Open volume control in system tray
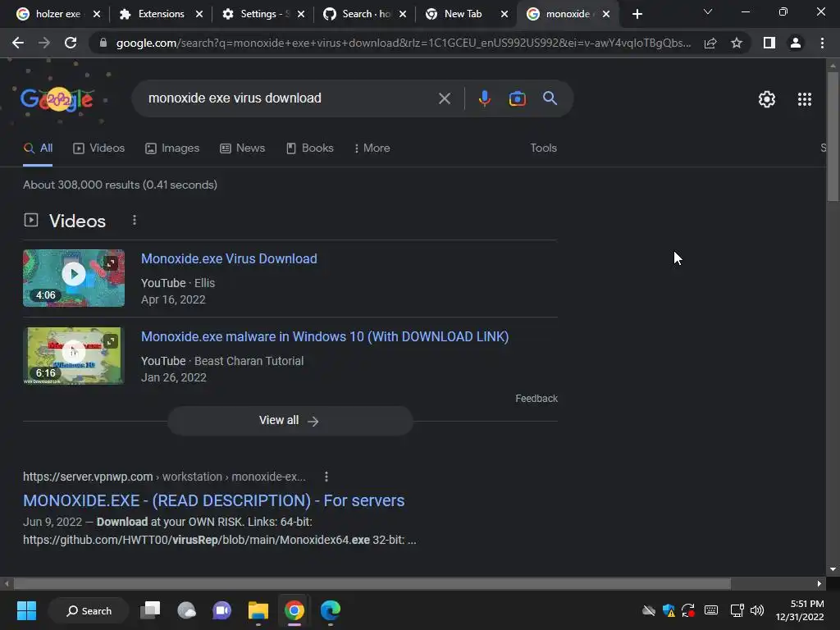 click(757, 610)
